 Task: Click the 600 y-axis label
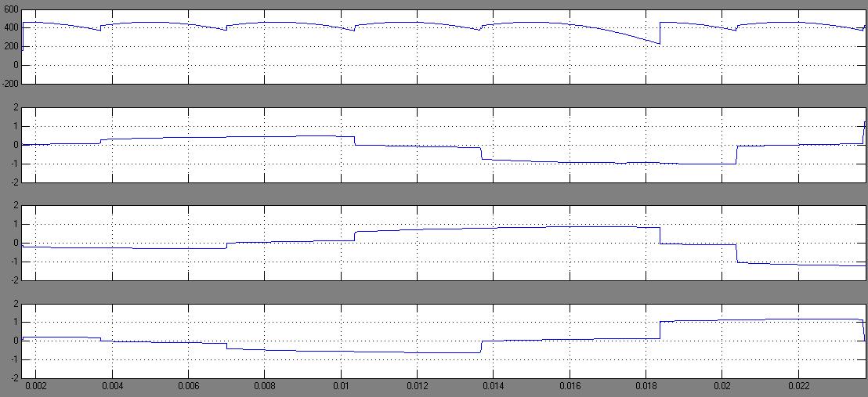click(12, 10)
